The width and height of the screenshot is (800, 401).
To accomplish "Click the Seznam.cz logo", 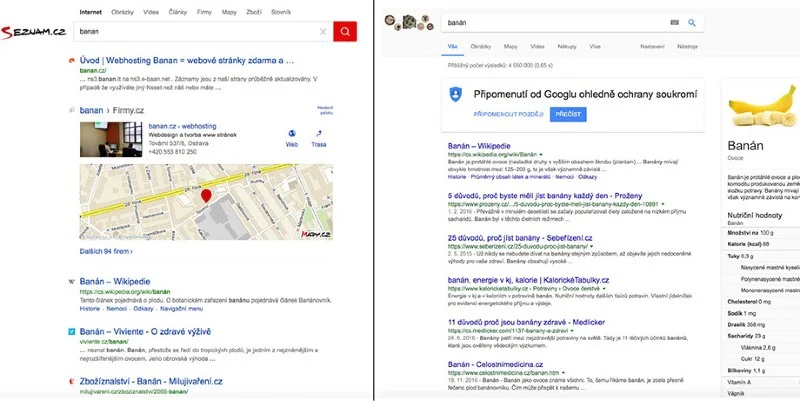I will (33, 32).
